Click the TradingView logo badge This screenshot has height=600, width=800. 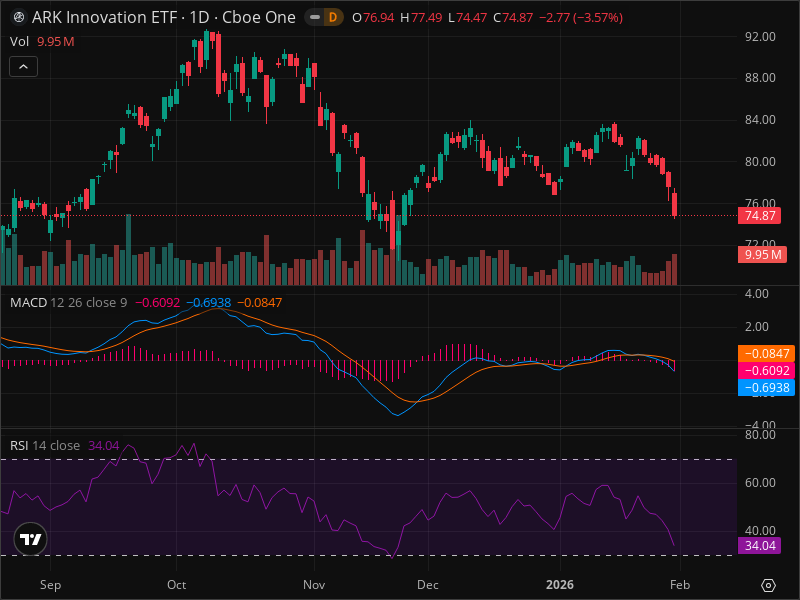click(31, 539)
